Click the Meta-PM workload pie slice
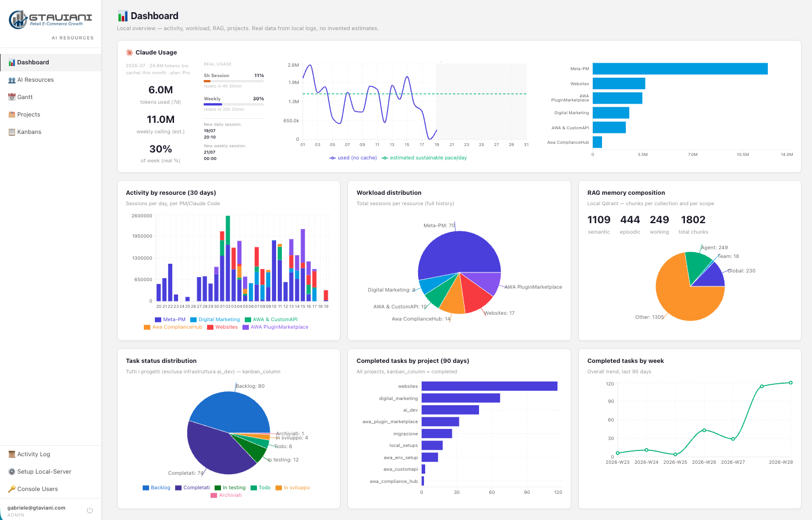This screenshot has height=520, width=812. click(458, 252)
